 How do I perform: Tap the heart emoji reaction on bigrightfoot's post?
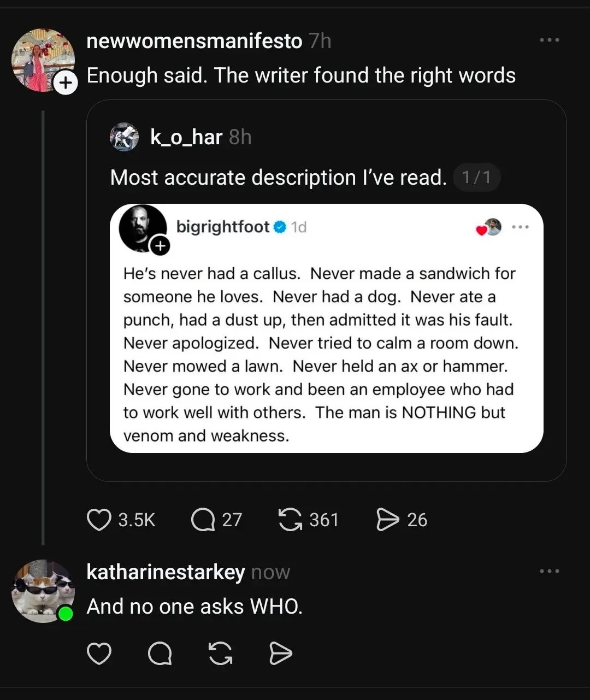point(482,230)
